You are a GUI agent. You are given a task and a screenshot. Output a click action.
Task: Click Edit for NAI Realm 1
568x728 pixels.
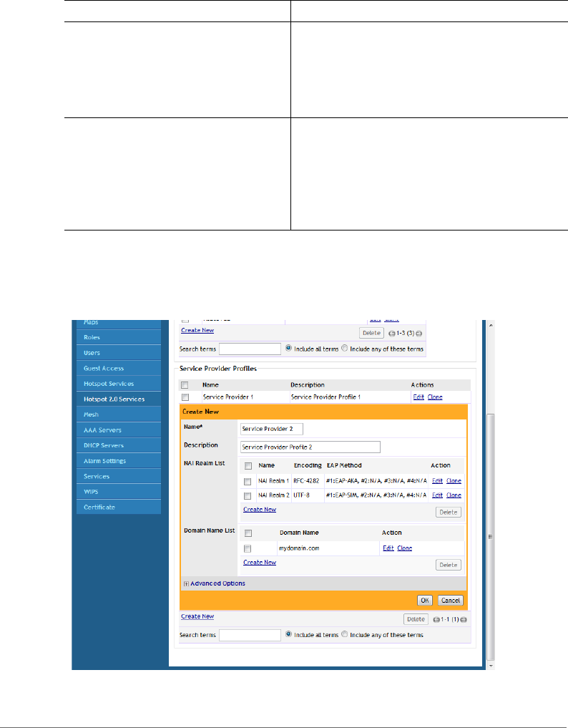coord(437,481)
